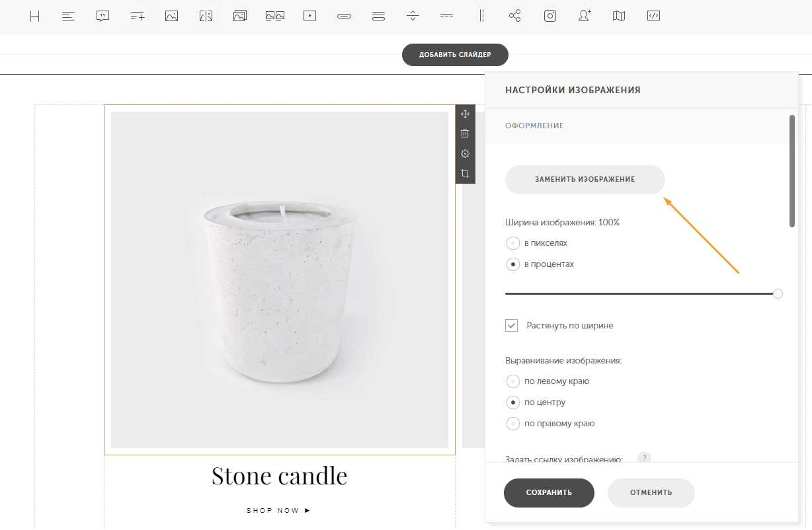Add the Instagram block from the toolbar
This screenshot has width=812, height=530.
click(550, 17)
